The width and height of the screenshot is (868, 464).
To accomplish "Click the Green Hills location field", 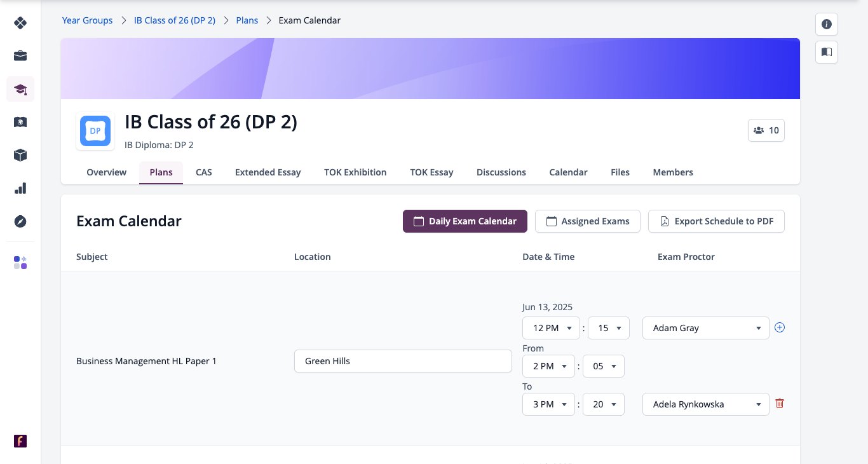I will [403, 361].
